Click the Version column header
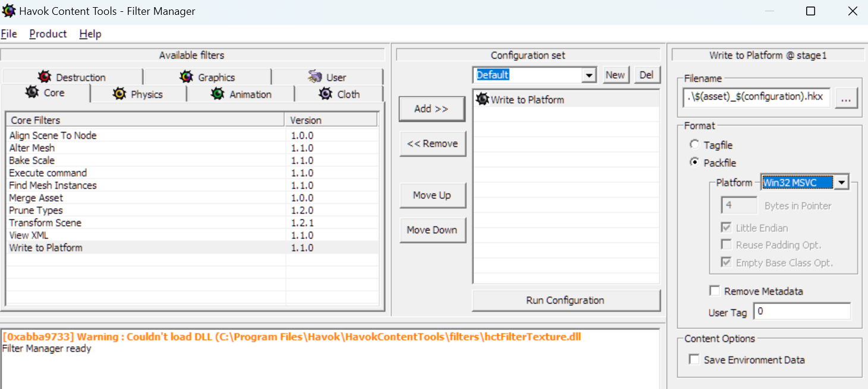Image resolution: width=868 pixels, height=389 pixels. point(331,120)
